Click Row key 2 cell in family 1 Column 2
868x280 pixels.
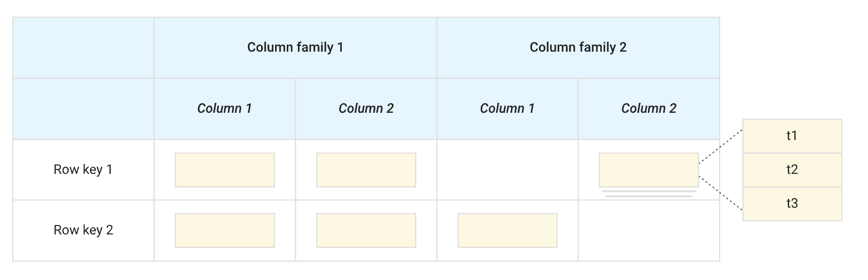click(x=366, y=230)
